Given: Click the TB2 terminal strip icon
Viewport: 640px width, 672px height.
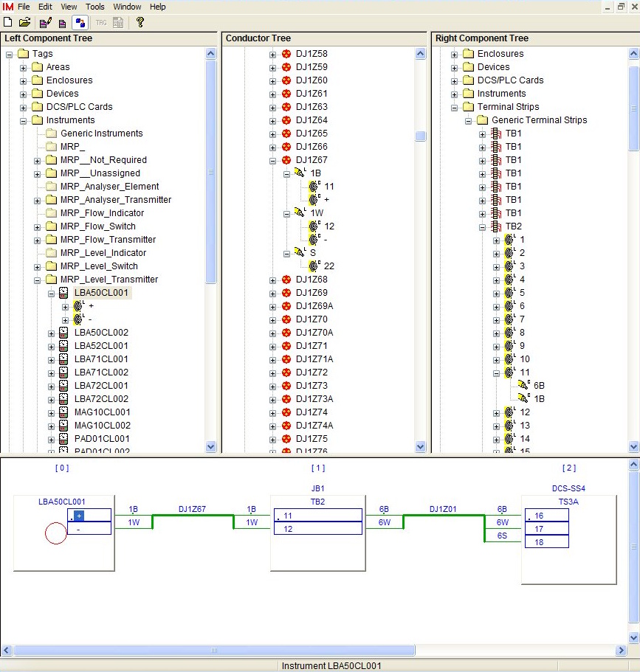Looking at the screenshot, I should (x=496, y=226).
